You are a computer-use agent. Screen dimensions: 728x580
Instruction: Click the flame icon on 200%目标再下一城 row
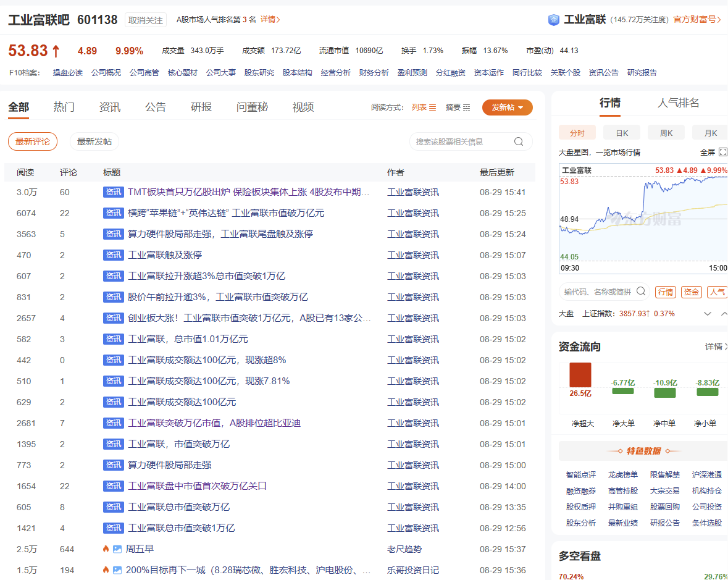coord(106,569)
